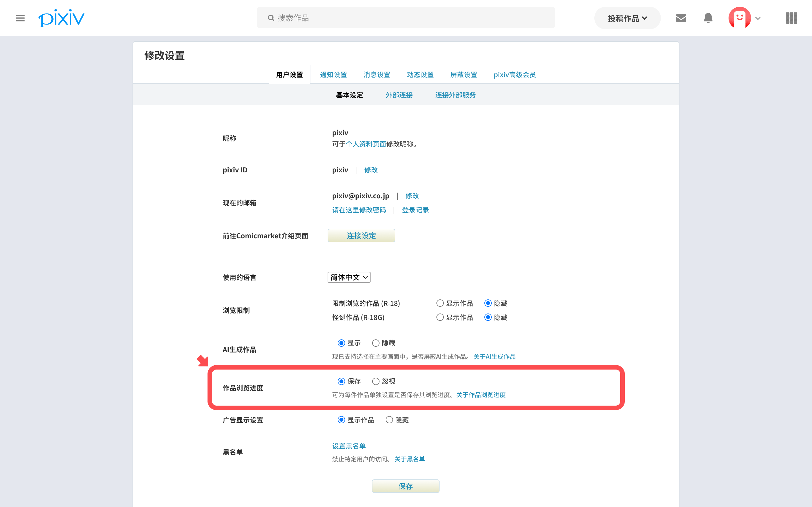Select 隐藏 for AI生成作品
The width and height of the screenshot is (812, 507).
point(376,343)
